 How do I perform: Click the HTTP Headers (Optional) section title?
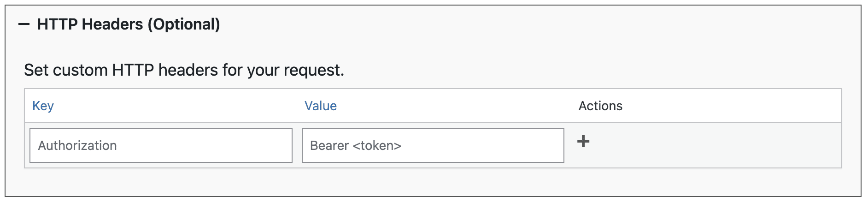[129, 24]
